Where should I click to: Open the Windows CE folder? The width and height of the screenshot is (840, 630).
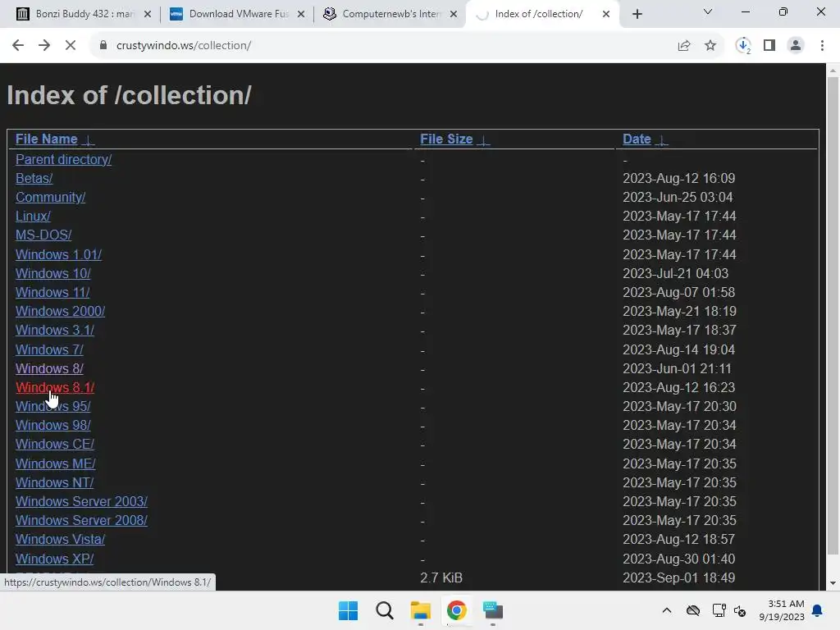pyautogui.click(x=55, y=444)
